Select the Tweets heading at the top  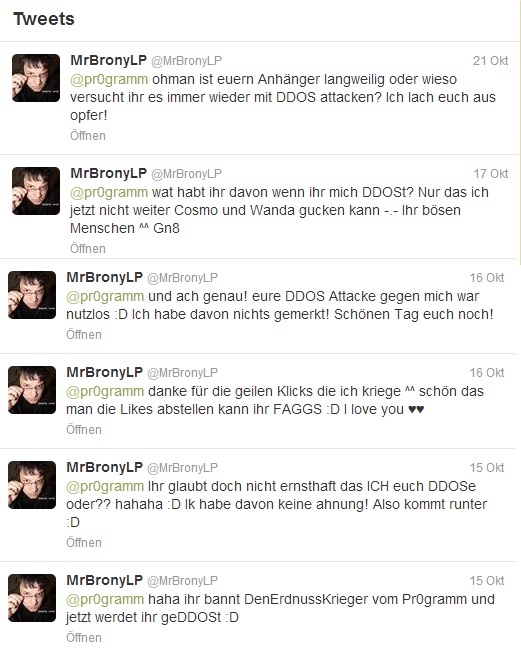point(44,19)
